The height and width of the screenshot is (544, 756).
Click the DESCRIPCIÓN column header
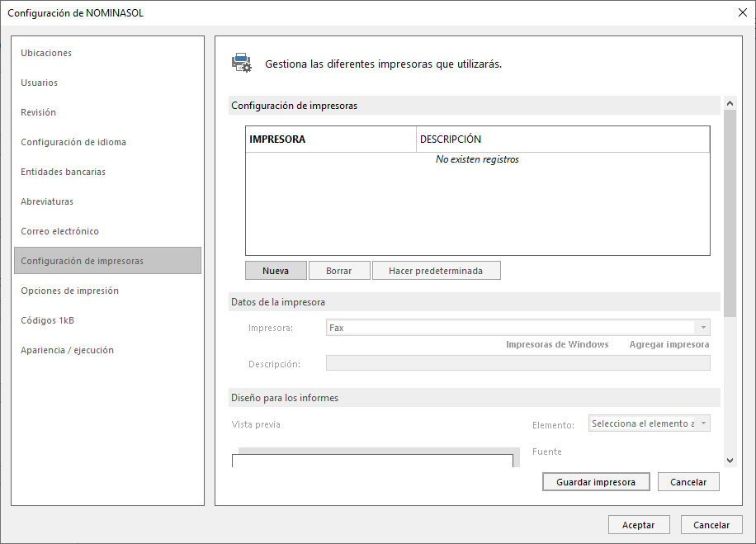tap(563, 140)
